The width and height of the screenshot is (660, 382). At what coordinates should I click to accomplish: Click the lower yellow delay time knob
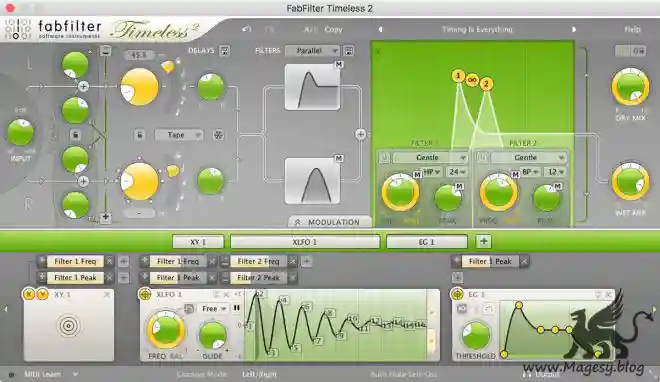139,181
